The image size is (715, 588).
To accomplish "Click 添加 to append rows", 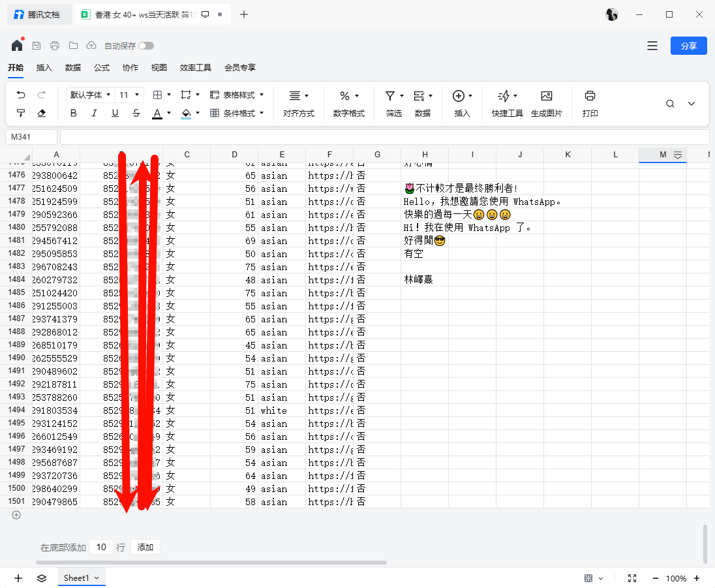I will coord(145,547).
